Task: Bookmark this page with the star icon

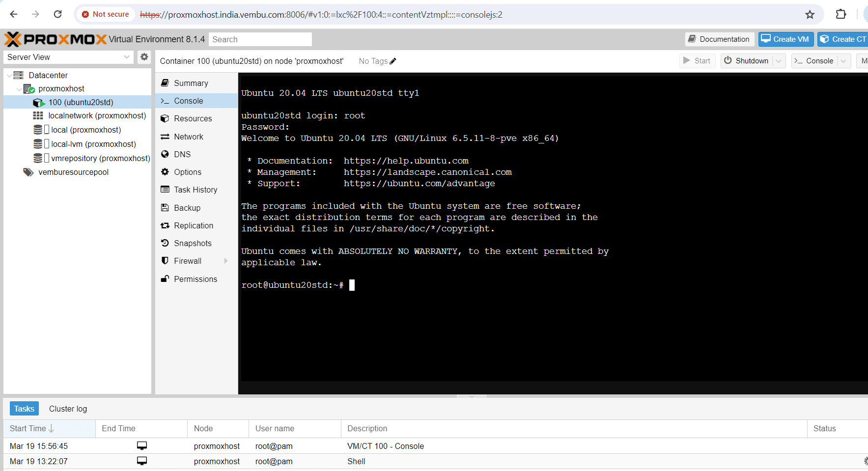Action: (810, 14)
